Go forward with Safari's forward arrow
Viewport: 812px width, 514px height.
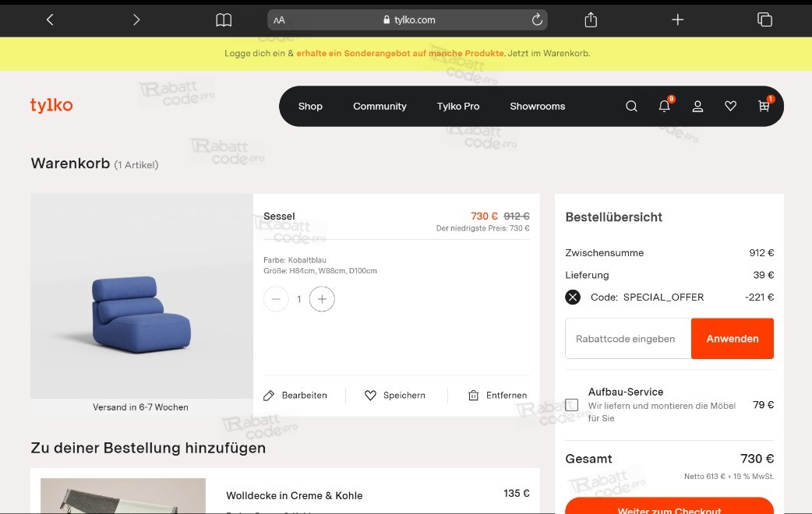point(136,19)
